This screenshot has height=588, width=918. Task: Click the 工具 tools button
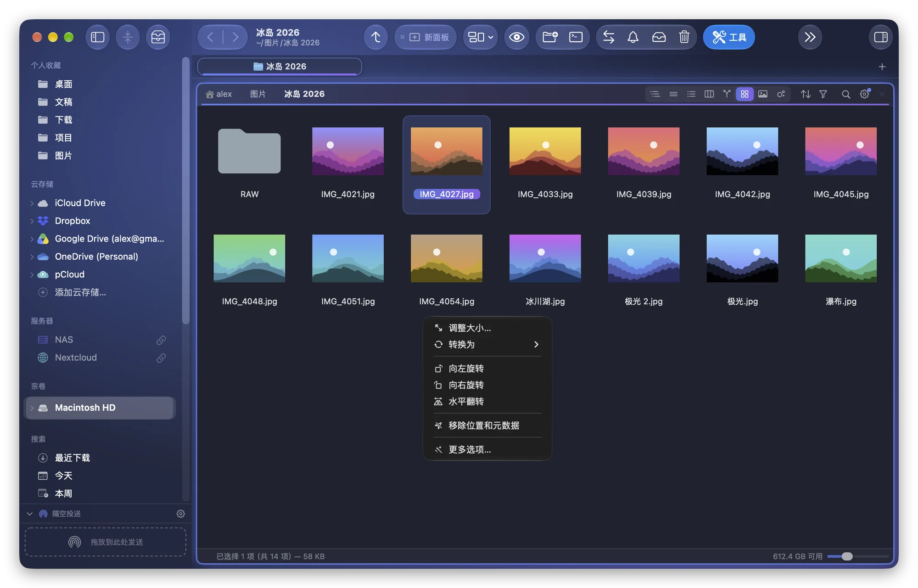pyautogui.click(x=729, y=37)
